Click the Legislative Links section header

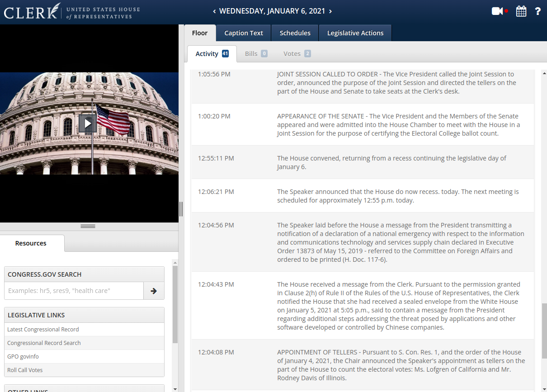tap(84, 315)
